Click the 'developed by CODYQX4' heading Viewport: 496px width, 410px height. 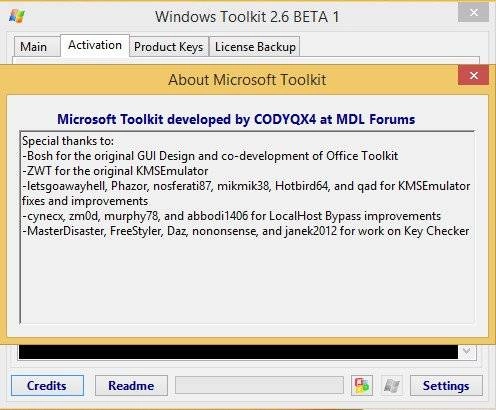pos(236,119)
